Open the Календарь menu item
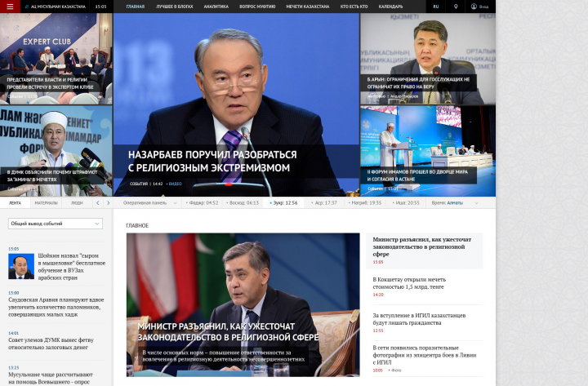This screenshot has width=588, height=386. click(390, 7)
